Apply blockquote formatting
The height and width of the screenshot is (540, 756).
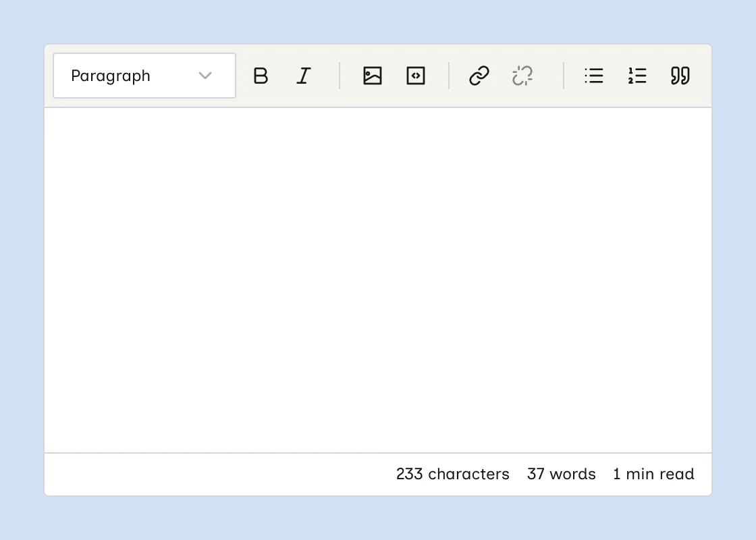tap(680, 76)
